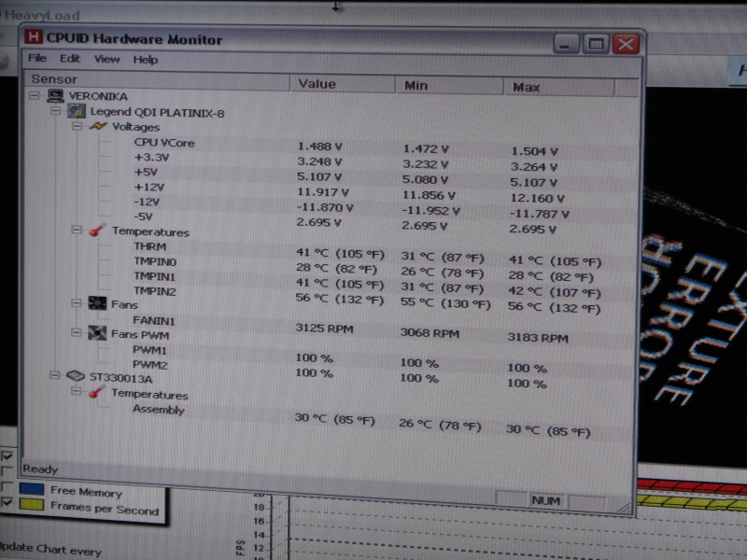Toggle the checked box above Free Memory
This screenshot has height=560, width=747.
[x=7, y=456]
